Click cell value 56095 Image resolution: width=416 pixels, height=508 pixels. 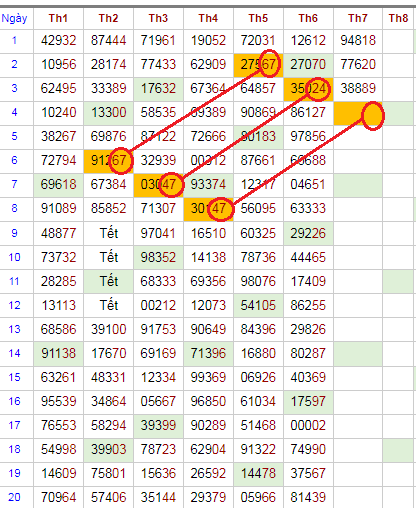click(258, 208)
